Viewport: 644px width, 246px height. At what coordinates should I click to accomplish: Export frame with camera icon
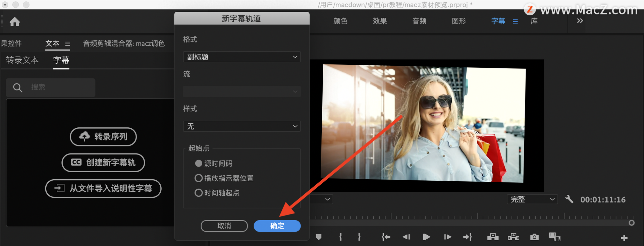click(534, 237)
